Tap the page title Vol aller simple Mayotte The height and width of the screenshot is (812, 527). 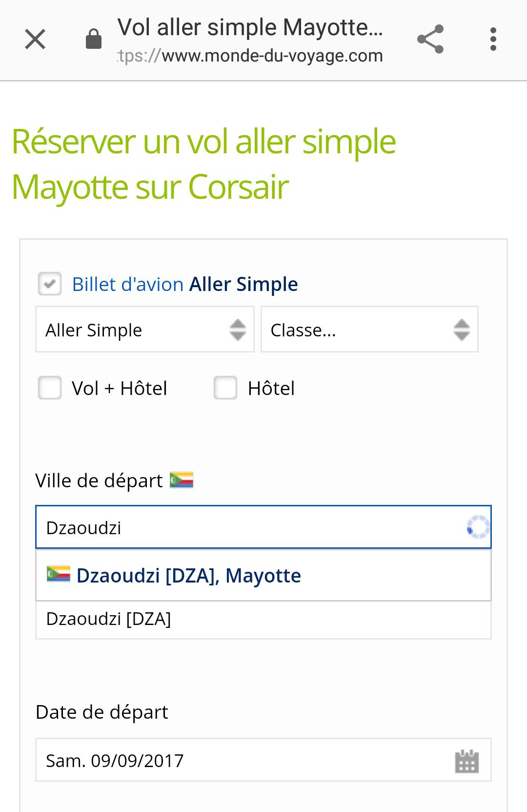click(x=250, y=27)
